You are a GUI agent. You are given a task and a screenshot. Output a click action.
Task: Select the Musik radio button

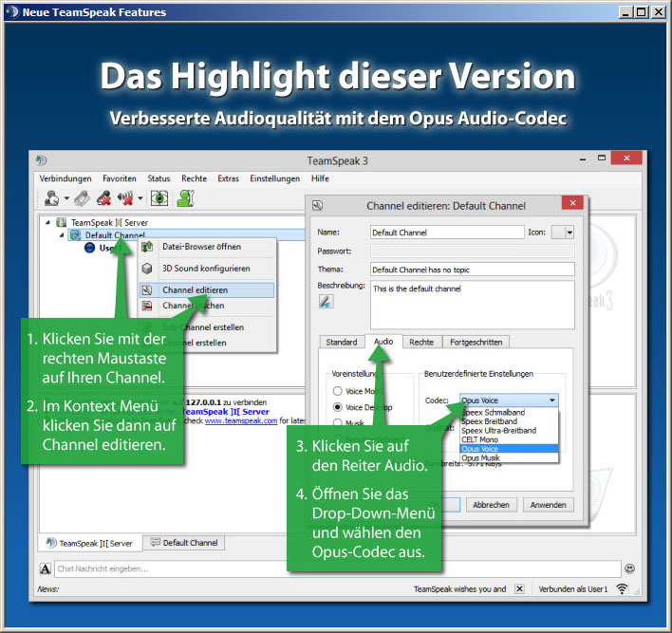[338, 422]
